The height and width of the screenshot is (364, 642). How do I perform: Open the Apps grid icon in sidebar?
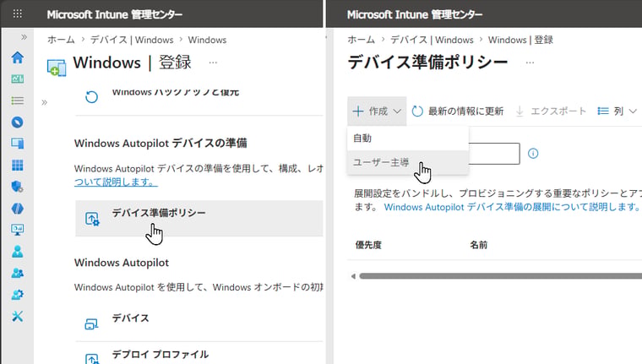[17, 165]
